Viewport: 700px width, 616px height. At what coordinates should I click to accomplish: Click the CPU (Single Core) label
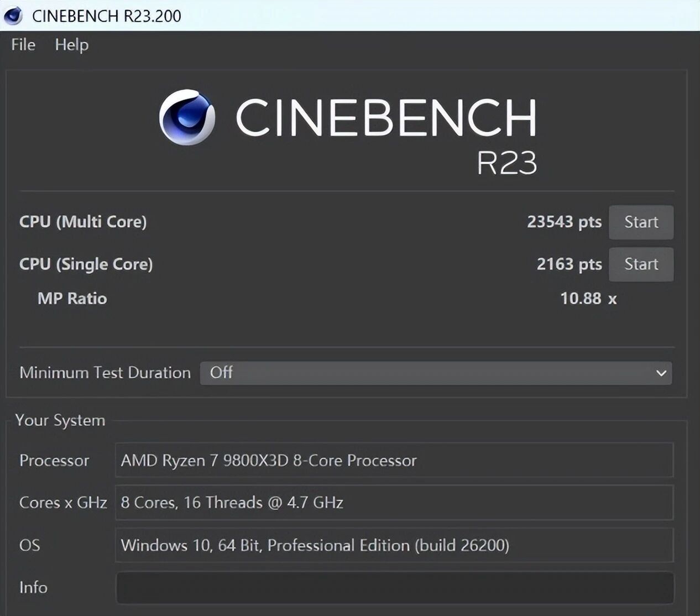86,264
